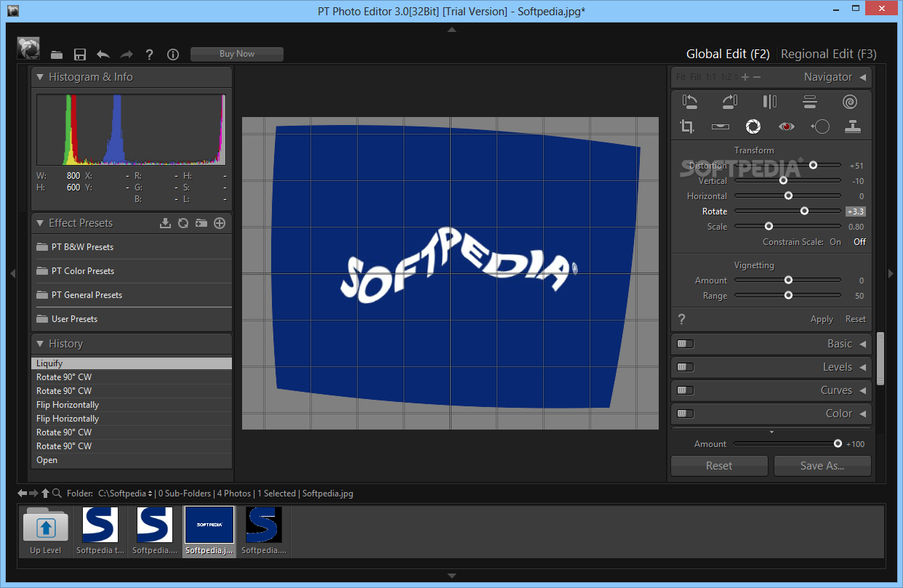This screenshot has width=903, height=588.
Task: Toggle the Curves panel switch
Action: [x=685, y=390]
